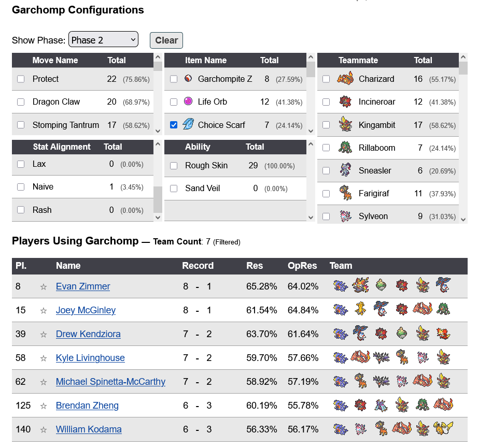The height and width of the screenshot is (448, 478).
Task: Star William Kodama's team entry
Action: (44, 429)
